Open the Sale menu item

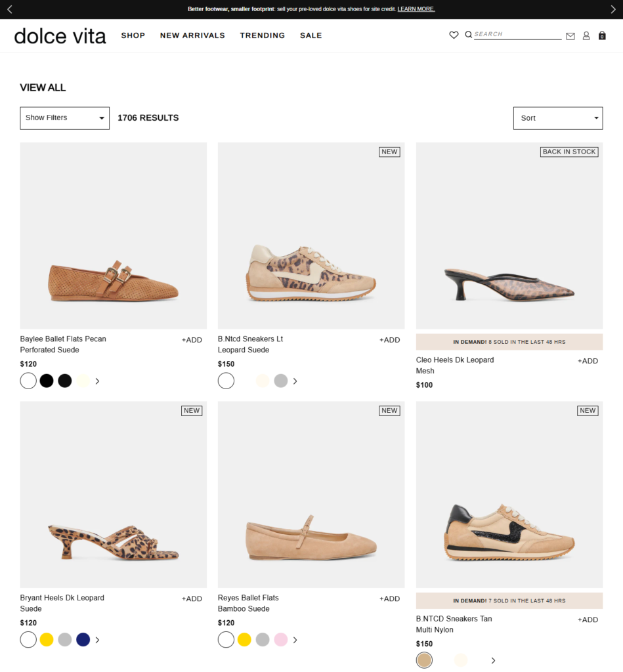(x=311, y=35)
